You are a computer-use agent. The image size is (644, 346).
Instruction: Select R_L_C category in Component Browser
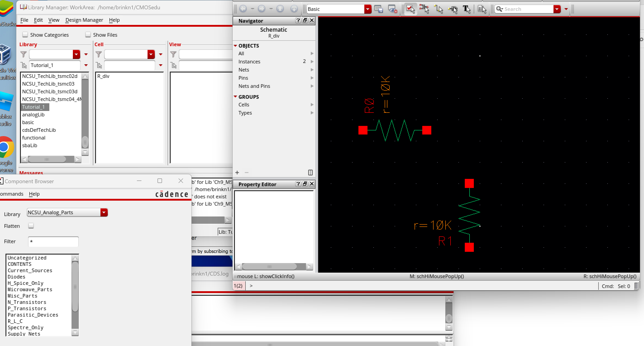15,321
